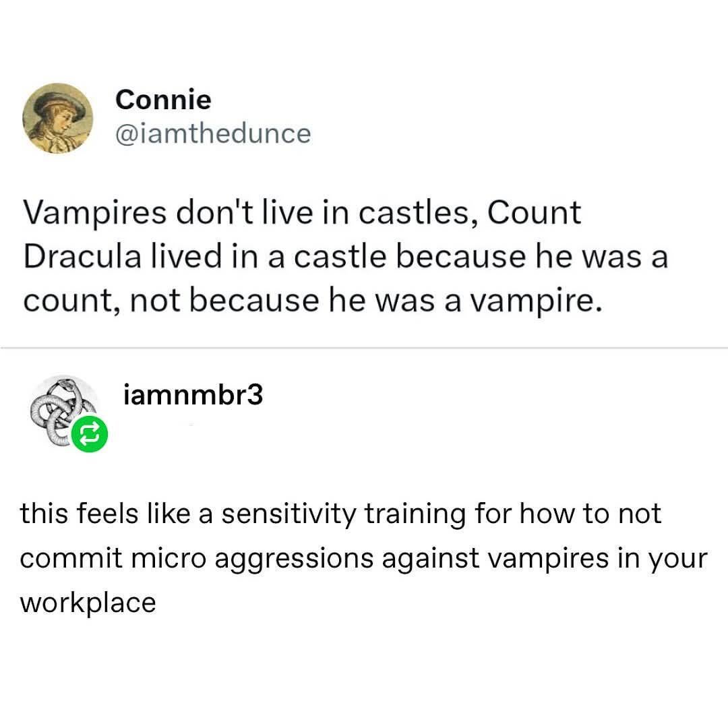Viewport: 728px width, 728px height.
Task: Open the Connie display name
Action: (x=163, y=100)
